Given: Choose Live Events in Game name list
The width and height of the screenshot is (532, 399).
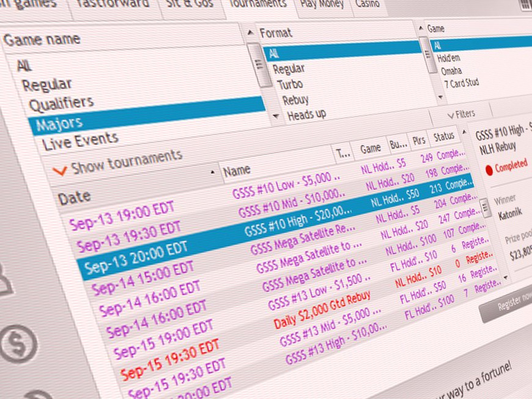Looking at the screenshot, I should coord(80,141).
